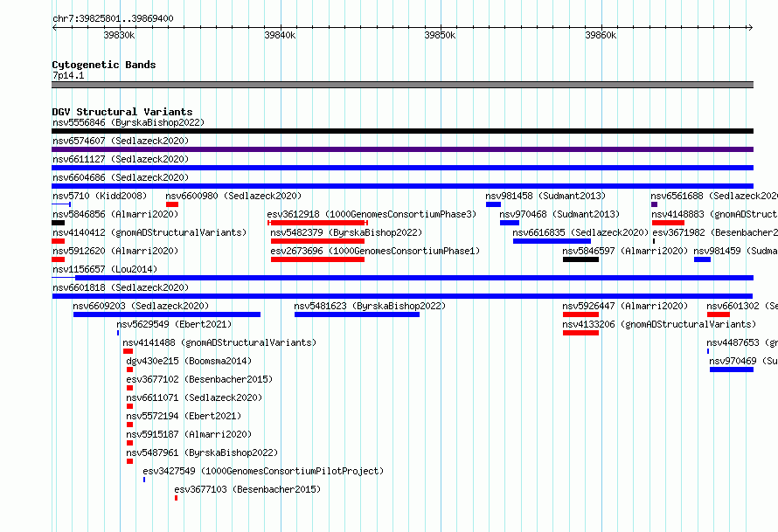The width and height of the screenshot is (778, 532).
Task: Open nsv5846597 (Almarri2020) label
Action: [x=625, y=251]
